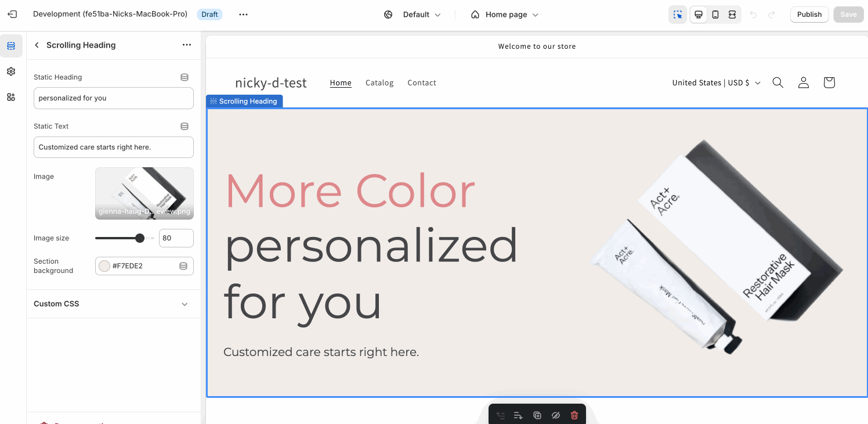
Task: Hide the Scrolling Heading section
Action: tap(555, 415)
